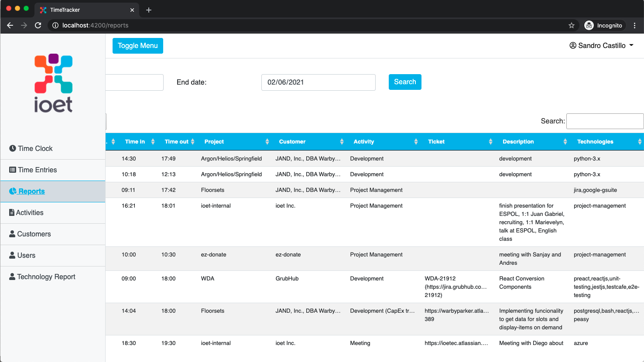Viewport: 644px width, 362px height.
Task: Open a new browser tab
Action: pyautogui.click(x=149, y=10)
